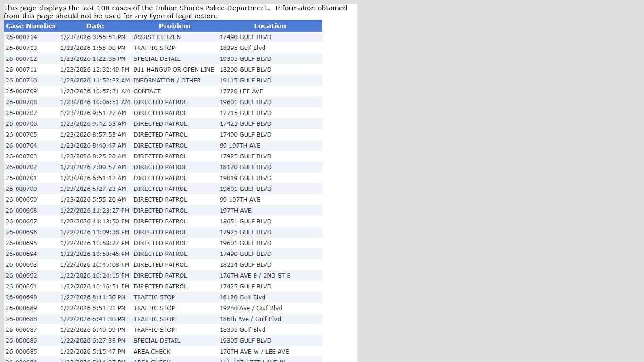Image resolution: width=644 pixels, height=362 pixels.
Task: Click the Location column header
Action: [270, 26]
